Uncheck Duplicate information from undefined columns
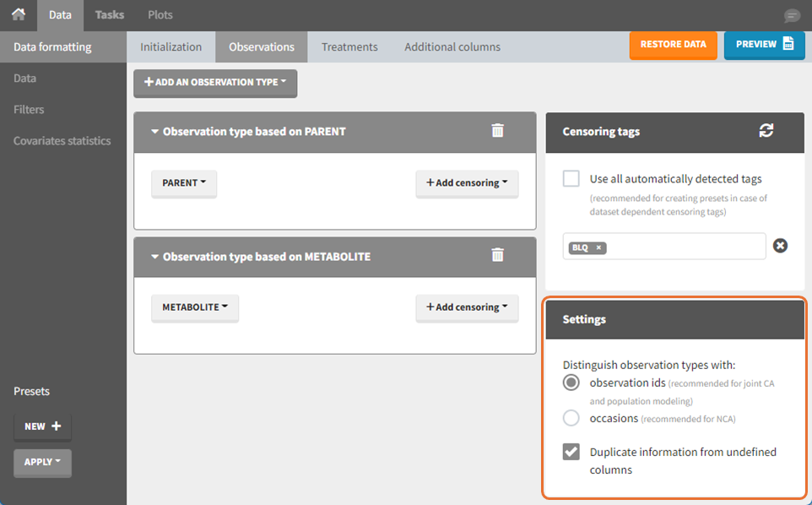 (x=571, y=452)
